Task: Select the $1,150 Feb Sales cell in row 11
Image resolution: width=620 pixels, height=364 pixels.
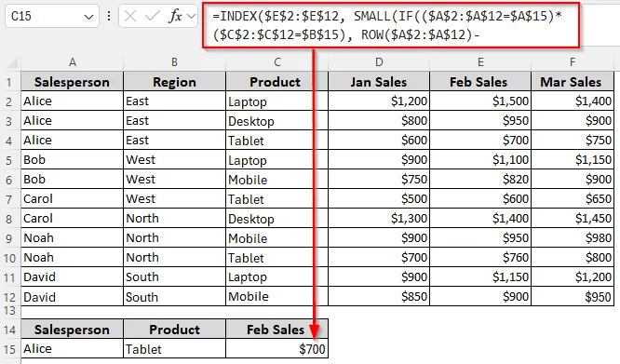Action: tap(480, 277)
